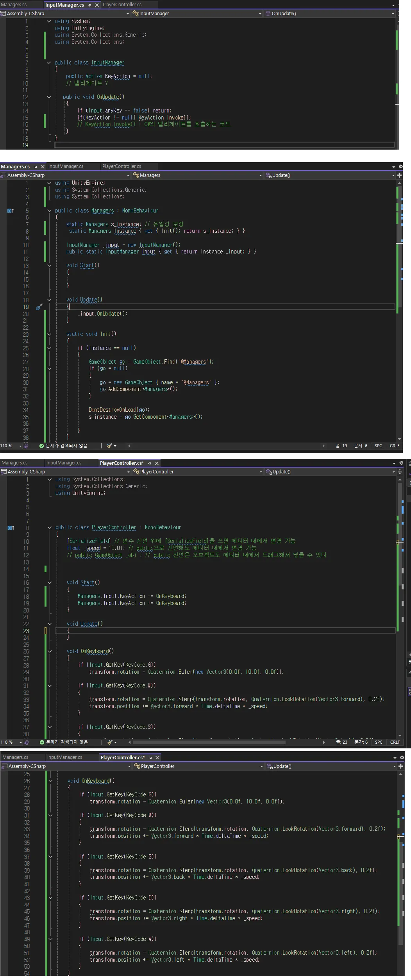The width and height of the screenshot is (411, 980).
Task: Collapse the 'public void OnUpdate()' method
Action: pos(49,97)
